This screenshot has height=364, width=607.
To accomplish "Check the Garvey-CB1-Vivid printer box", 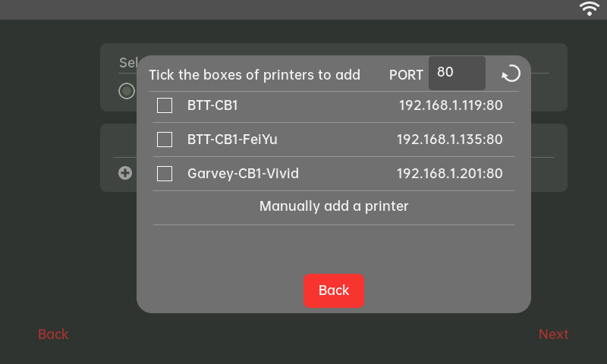I will (165, 174).
